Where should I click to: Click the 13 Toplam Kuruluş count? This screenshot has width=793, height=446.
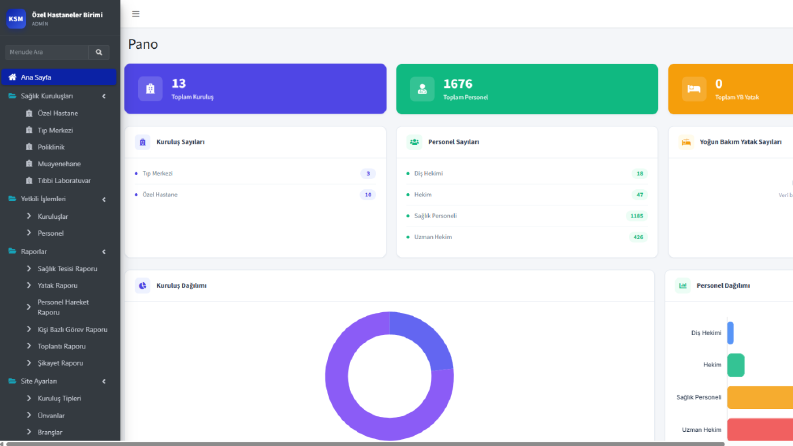pyautogui.click(x=179, y=83)
